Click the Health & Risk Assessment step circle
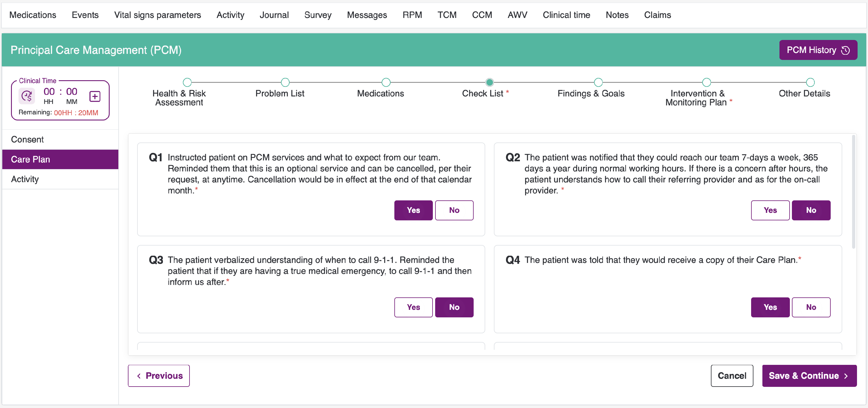Screen dimensions: 868x408 pos(187,82)
